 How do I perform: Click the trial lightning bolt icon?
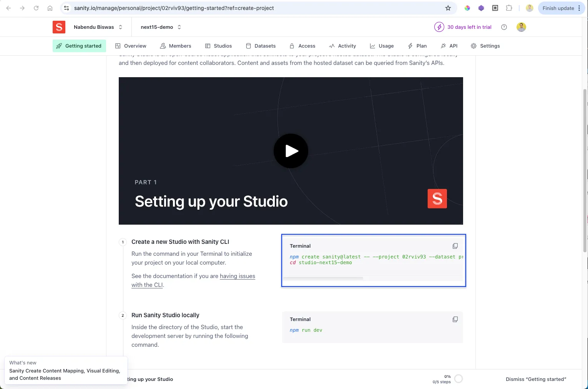(439, 27)
